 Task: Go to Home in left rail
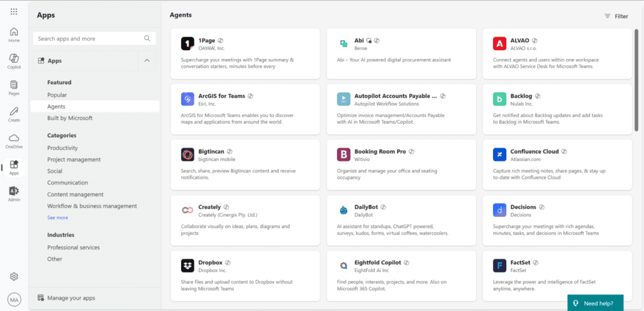click(14, 35)
